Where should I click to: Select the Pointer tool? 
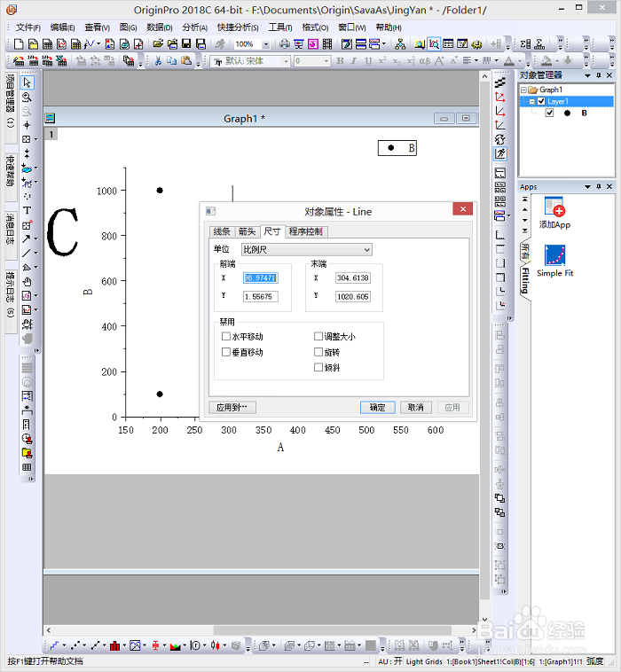(27, 82)
